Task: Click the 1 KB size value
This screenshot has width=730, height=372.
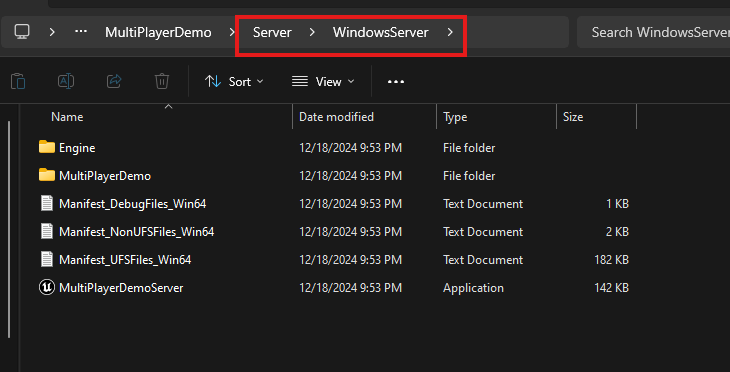Action: (617, 204)
